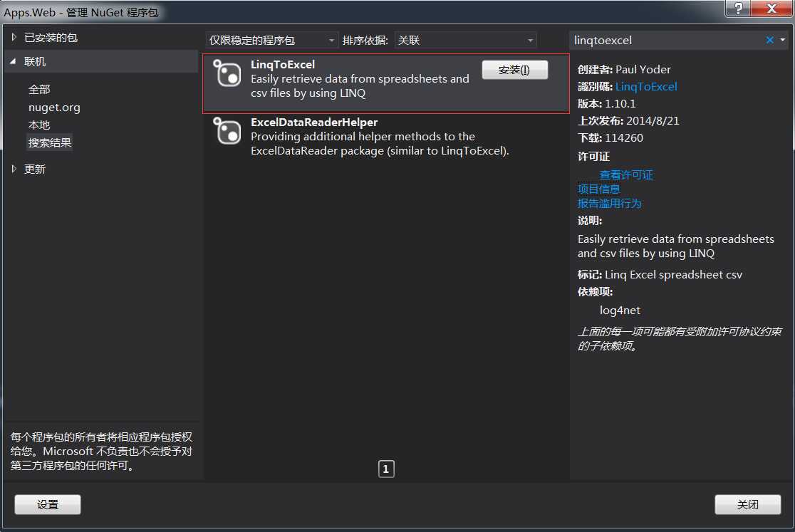
Task: Open the 查看许可证 link
Action: click(626, 174)
